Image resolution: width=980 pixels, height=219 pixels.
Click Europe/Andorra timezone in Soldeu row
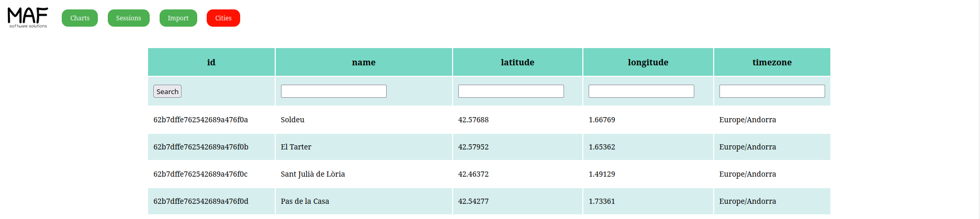tap(748, 120)
